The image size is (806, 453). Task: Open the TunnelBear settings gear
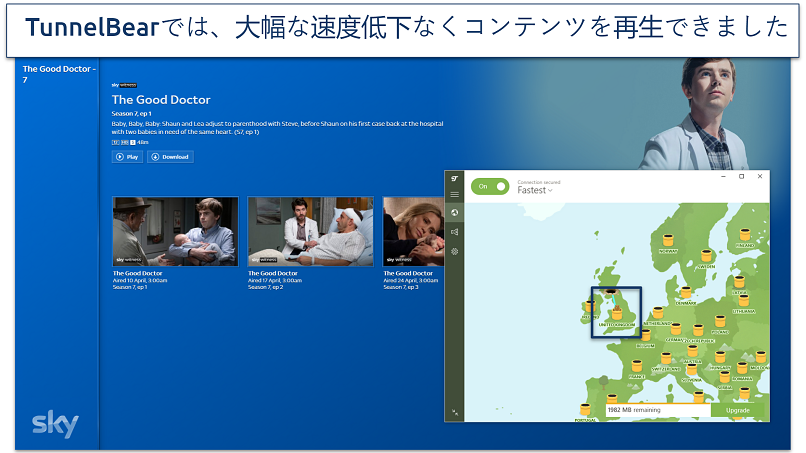click(455, 251)
